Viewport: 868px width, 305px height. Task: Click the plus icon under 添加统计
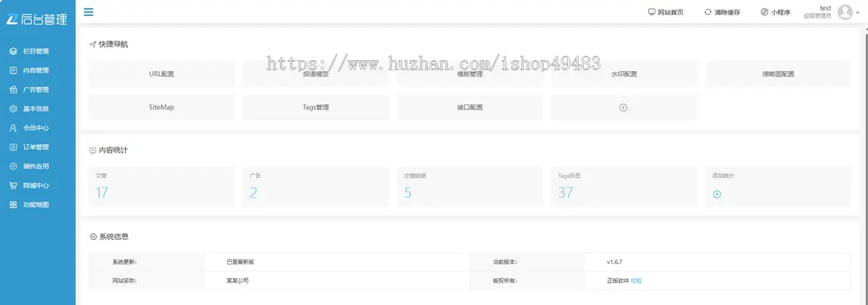[x=717, y=194]
